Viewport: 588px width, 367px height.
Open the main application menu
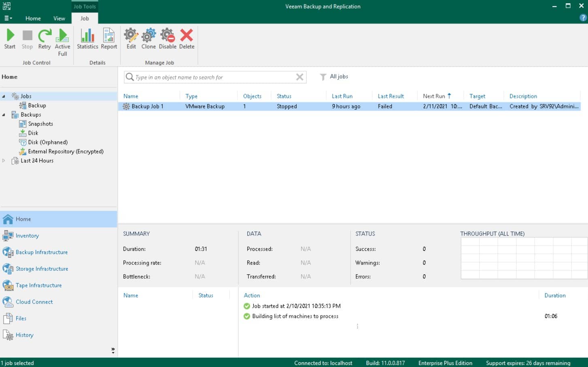7,18
